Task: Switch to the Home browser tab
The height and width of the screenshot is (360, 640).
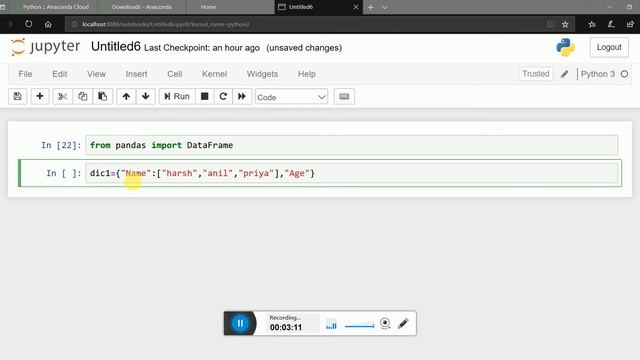Action: point(208,7)
